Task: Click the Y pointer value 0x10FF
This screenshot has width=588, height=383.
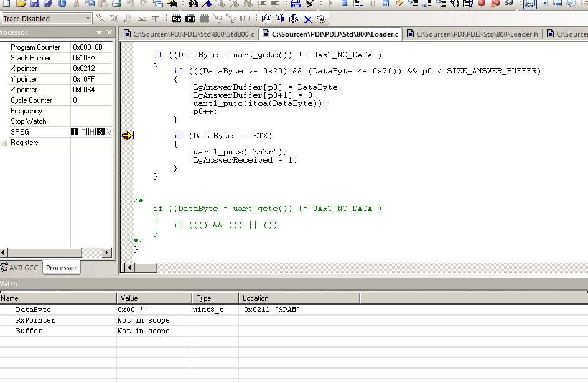Action: tap(83, 79)
